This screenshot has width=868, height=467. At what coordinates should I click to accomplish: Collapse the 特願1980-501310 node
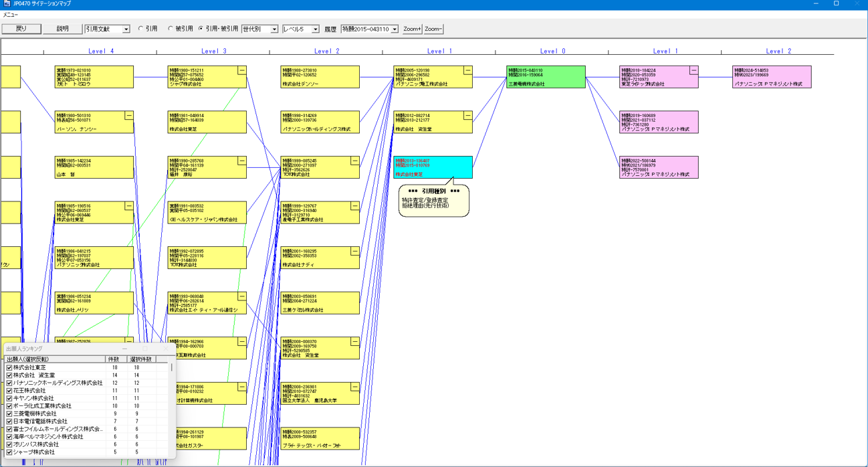click(x=128, y=116)
